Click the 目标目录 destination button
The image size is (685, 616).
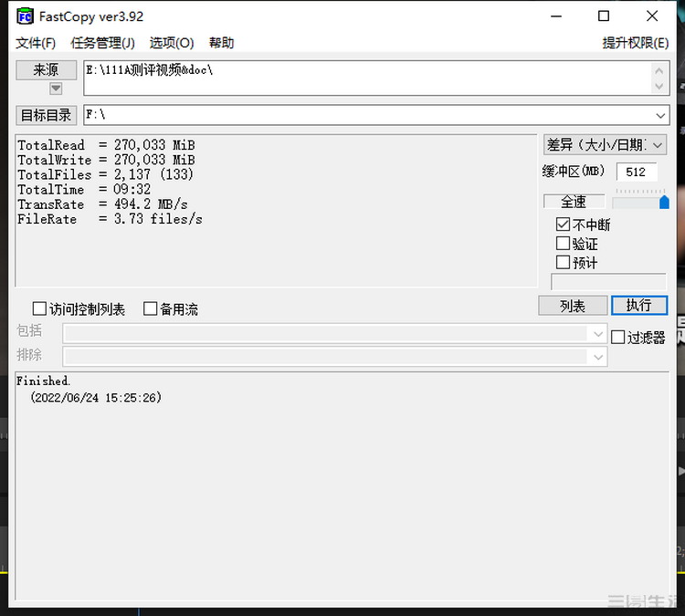pyautogui.click(x=46, y=115)
